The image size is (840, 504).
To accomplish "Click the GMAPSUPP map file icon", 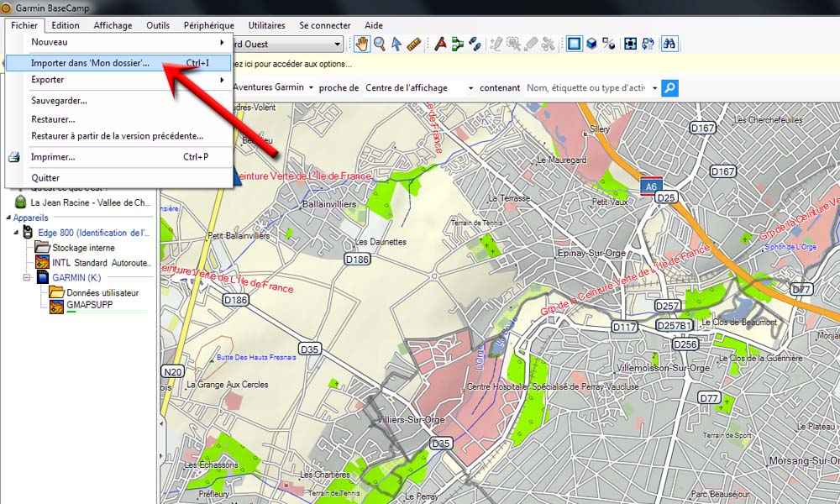I will 56,307.
